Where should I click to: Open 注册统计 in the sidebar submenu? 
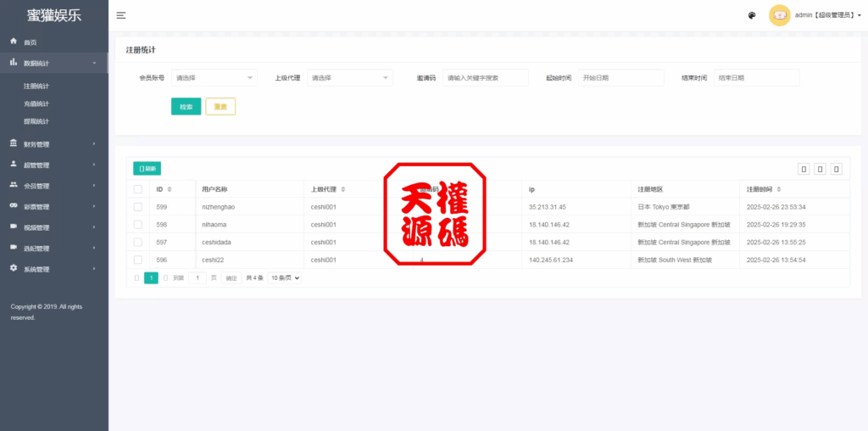(x=36, y=87)
